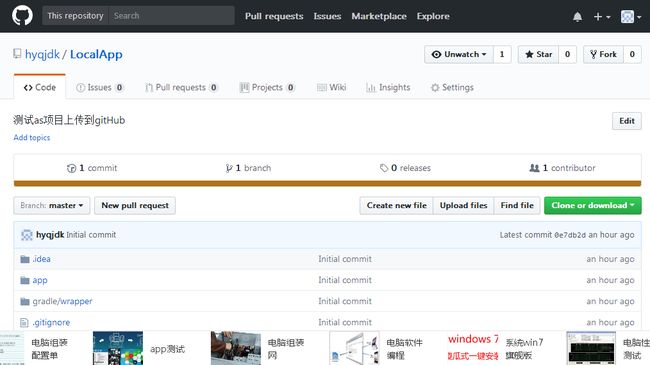Click Edit repository description button
Screen dimensions: 650x365
[x=627, y=121]
